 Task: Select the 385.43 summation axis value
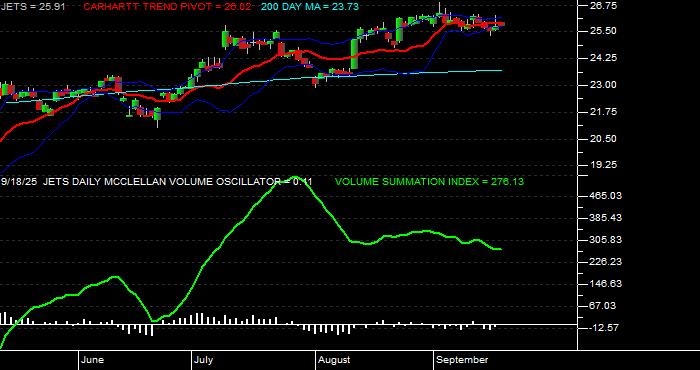pyautogui.click(x=605, y=217)
